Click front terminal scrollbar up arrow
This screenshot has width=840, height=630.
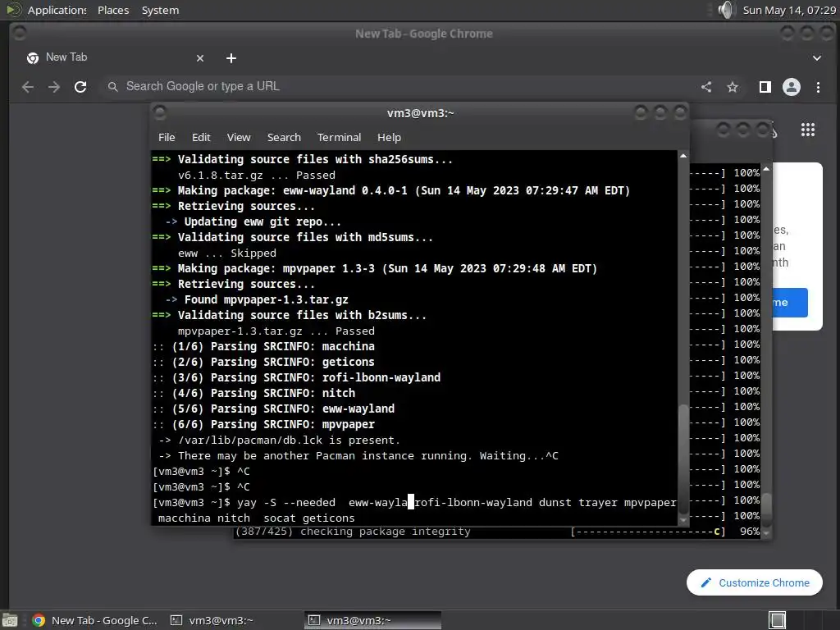(x=683, y=156)
